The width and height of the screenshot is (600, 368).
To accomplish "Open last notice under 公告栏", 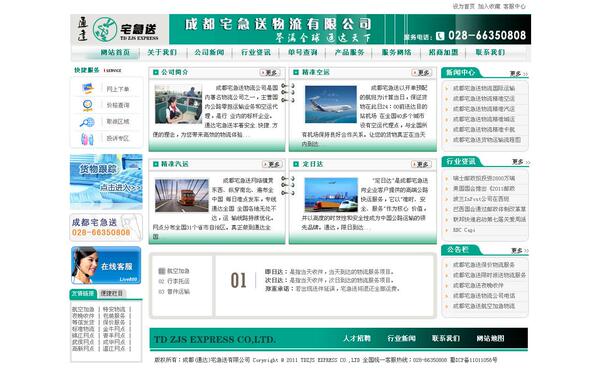I will point(484,306).
